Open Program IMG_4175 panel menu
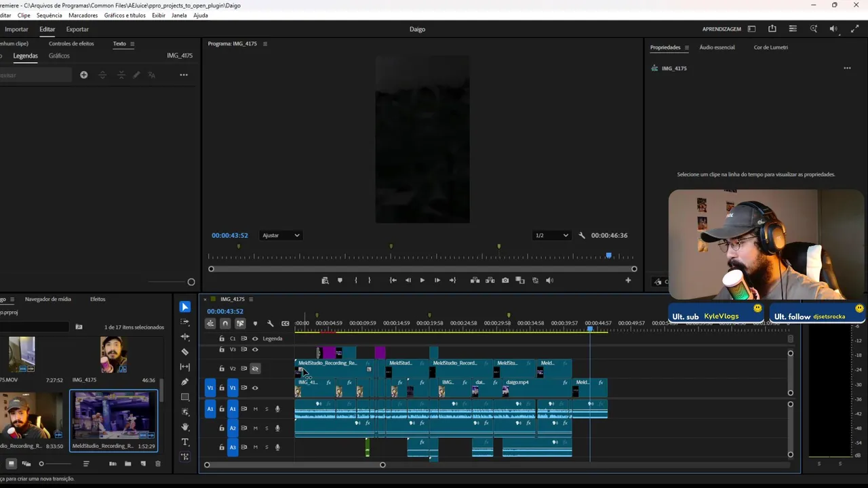 tap(264, 43)
